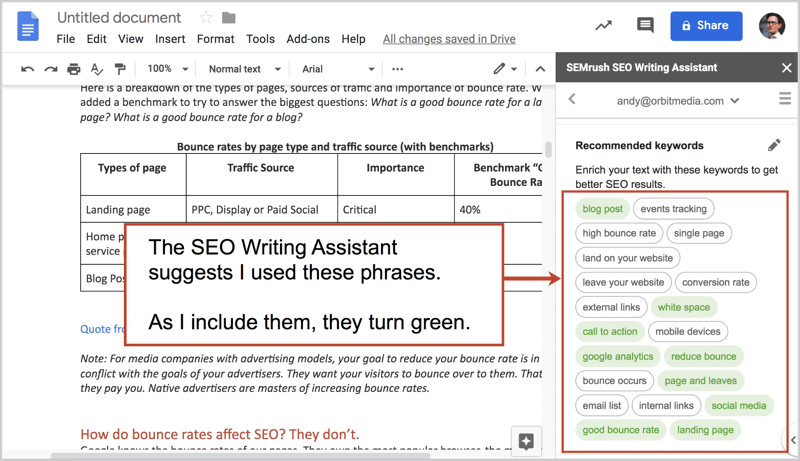
Task: Click the Untitled document title
Action: tap(119, 18)
